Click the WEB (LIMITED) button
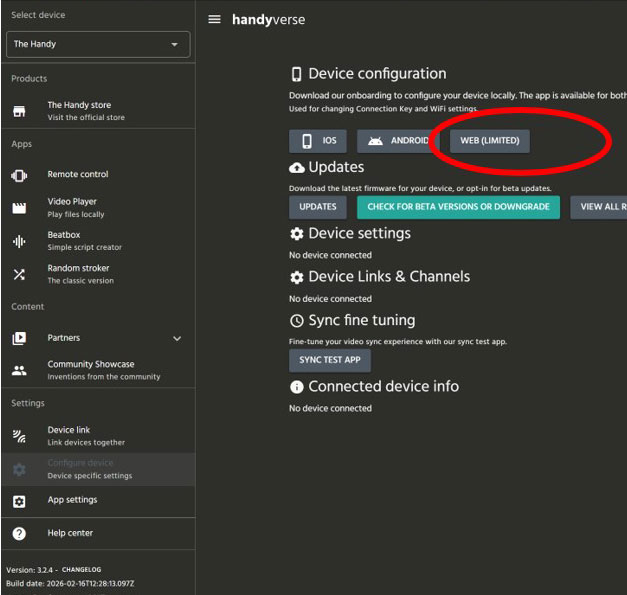The height and width of the screenshot is (595, 627). point(489,141)
